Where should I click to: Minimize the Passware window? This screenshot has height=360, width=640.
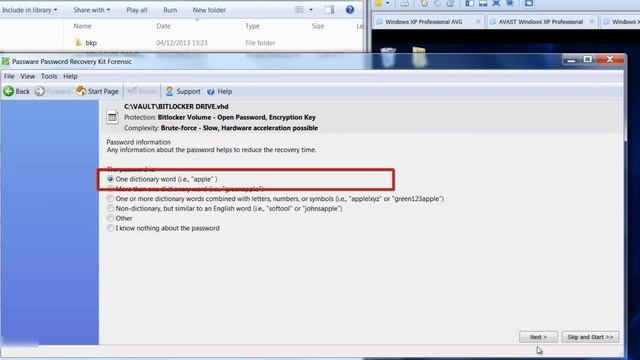coord(571,60)
